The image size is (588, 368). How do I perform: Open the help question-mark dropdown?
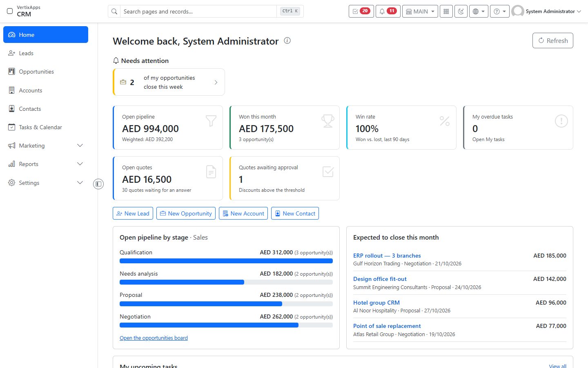coord(500,11)
